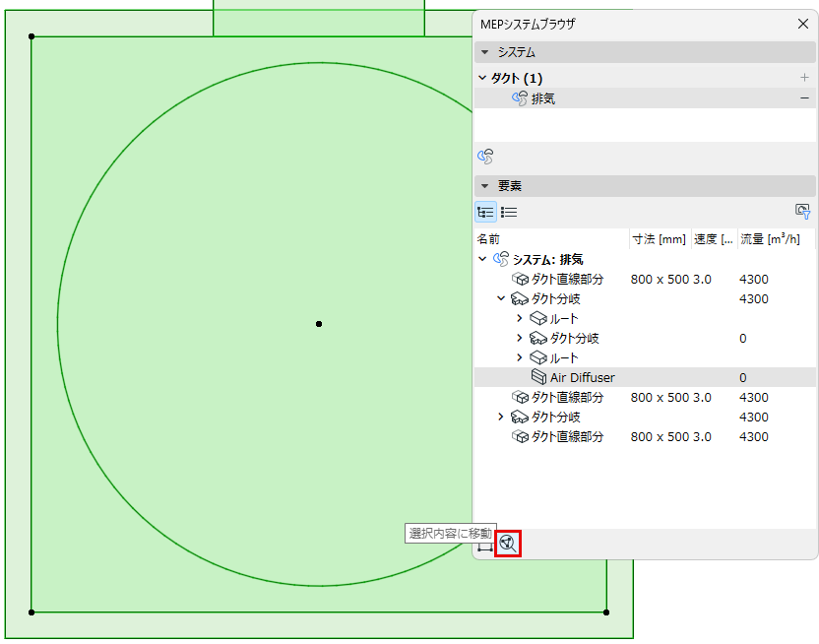Expand the ルート node below expanded ダクト分岐
819x644 pixels.
click(519, 318)
